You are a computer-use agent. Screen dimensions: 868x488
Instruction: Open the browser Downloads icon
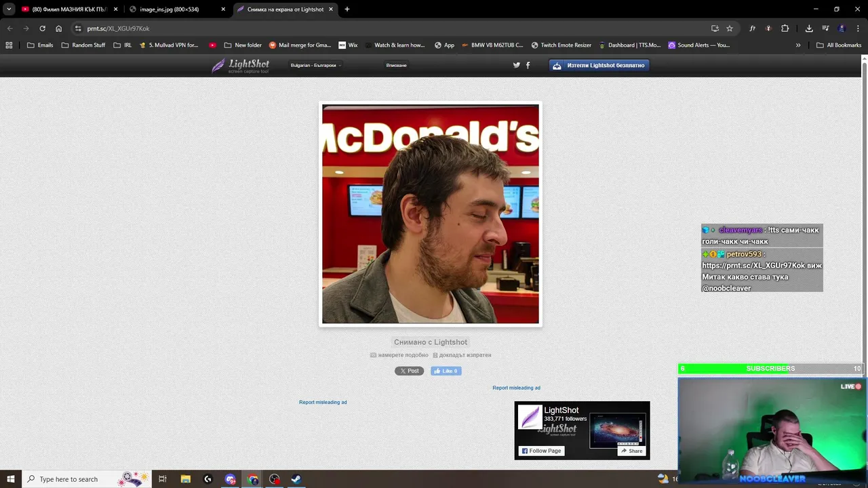tap(809, 28)
